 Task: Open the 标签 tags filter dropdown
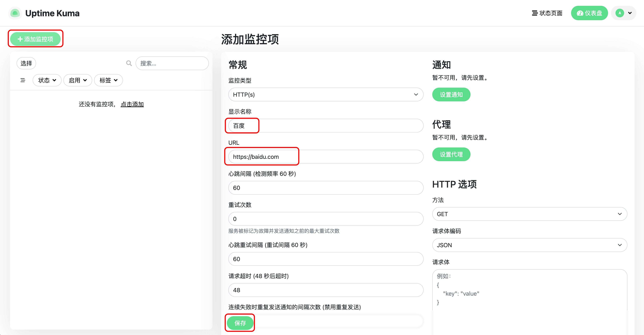[x=108, y=80]
